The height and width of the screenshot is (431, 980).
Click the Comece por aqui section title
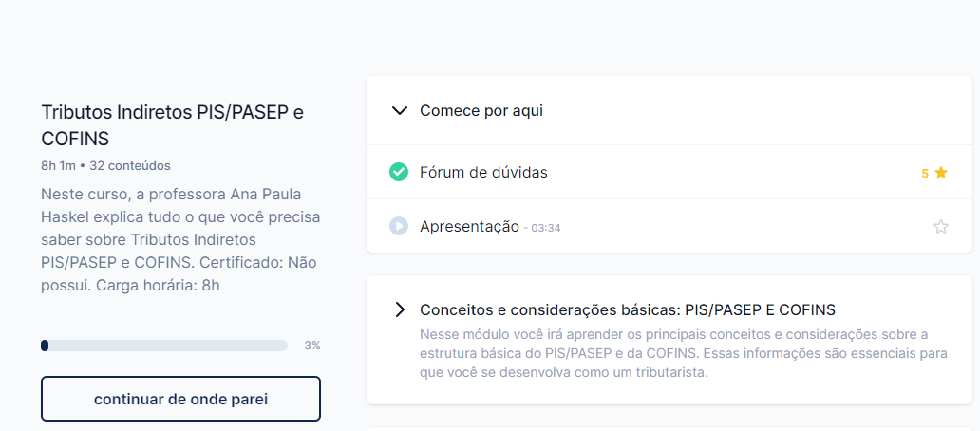481,111
